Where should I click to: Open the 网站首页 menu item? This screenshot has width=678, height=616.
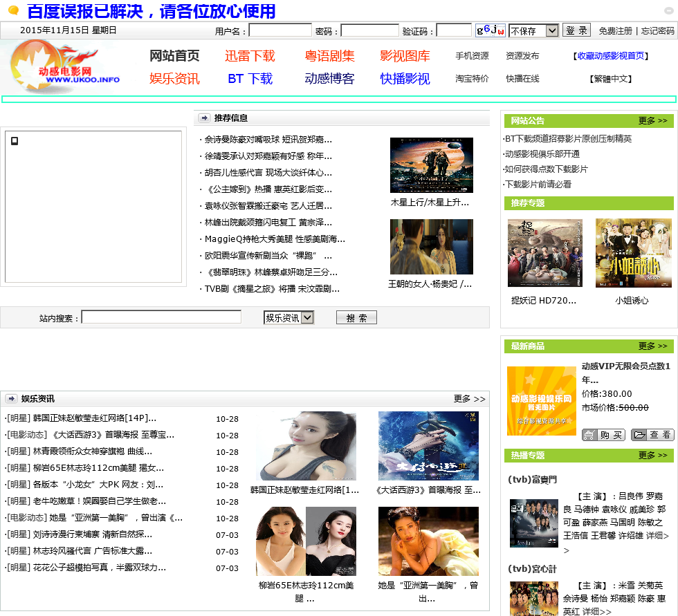click(x=174, y=56)
